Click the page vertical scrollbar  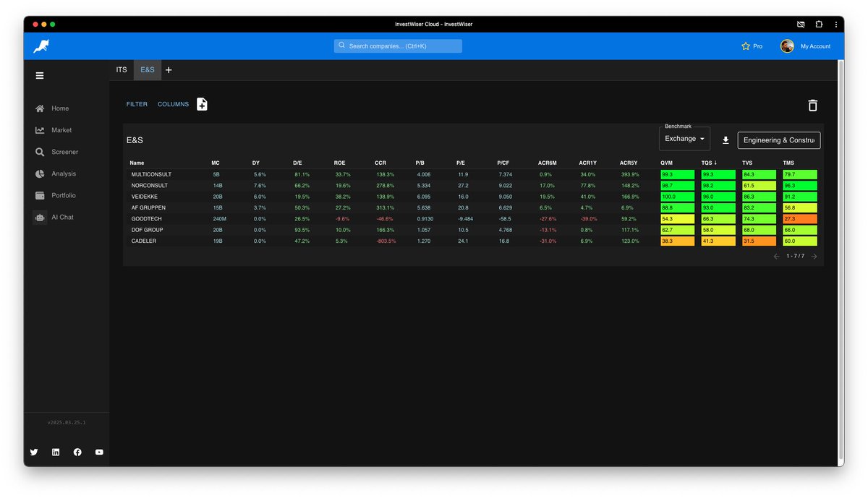840,260
